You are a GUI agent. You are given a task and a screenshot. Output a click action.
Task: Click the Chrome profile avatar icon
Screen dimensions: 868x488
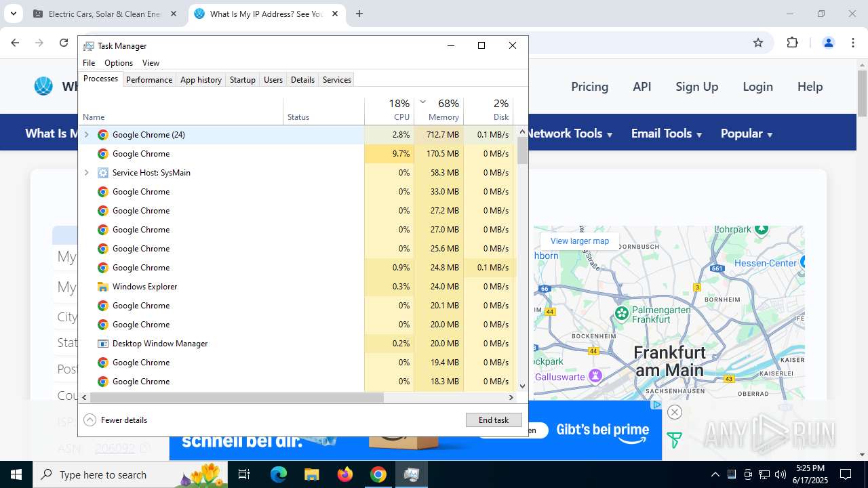pyautogui.click(x=828, y=43)
